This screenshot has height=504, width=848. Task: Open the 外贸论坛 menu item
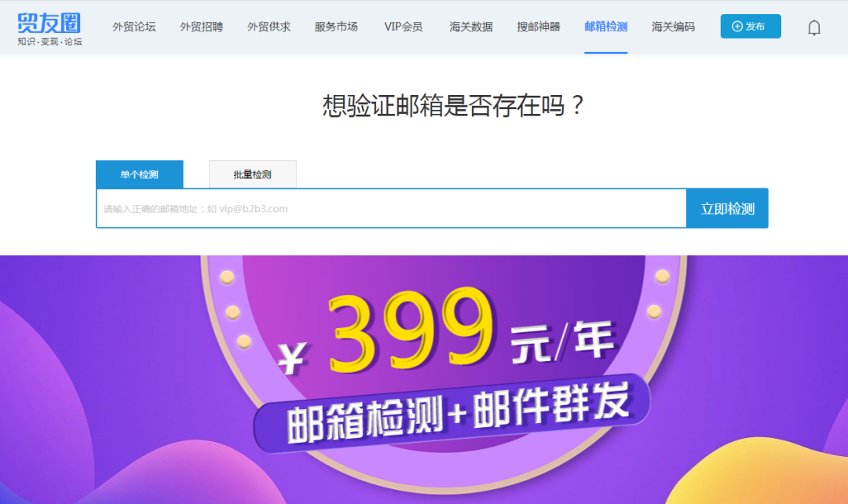point(133,27)
